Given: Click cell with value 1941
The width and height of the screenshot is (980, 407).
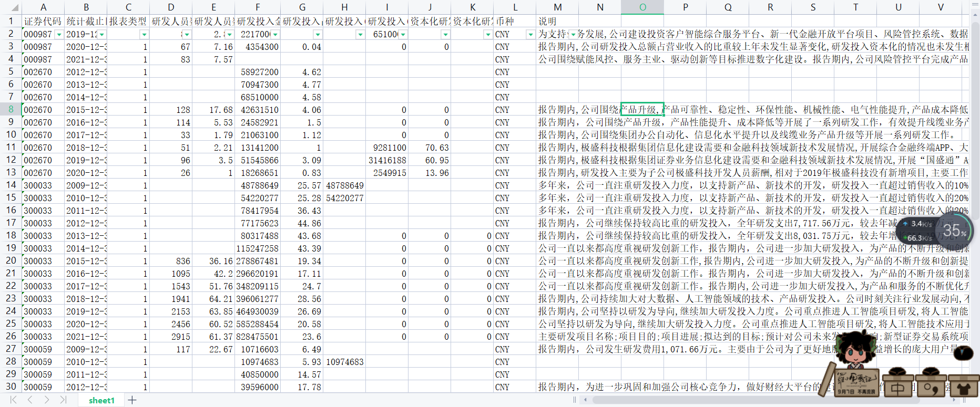Looking at the screenshot, I should point(171,299).
